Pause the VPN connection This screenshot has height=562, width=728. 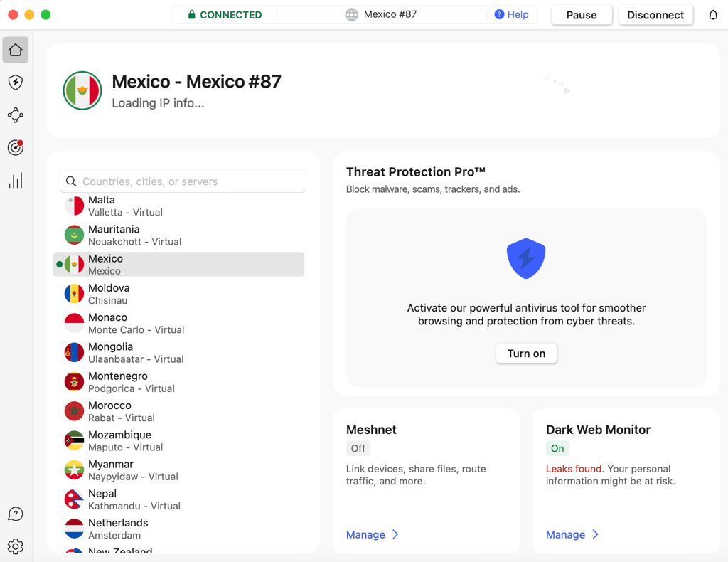[582, 15]
